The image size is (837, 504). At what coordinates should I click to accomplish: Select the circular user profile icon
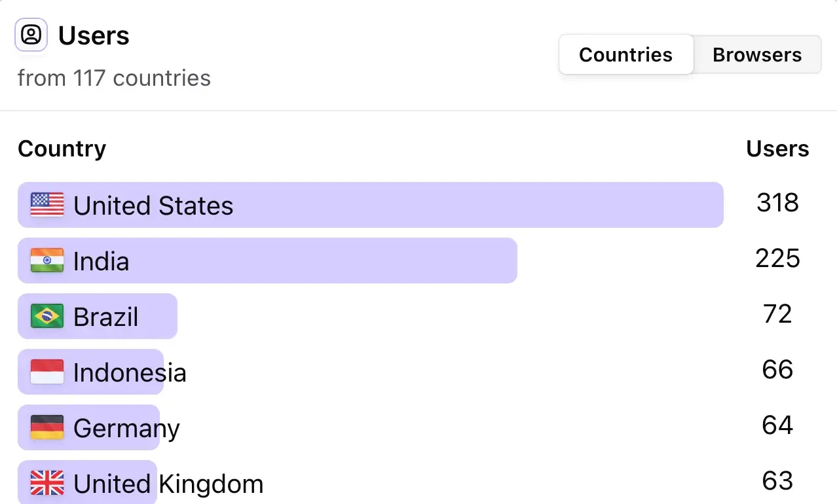[31, 35]
